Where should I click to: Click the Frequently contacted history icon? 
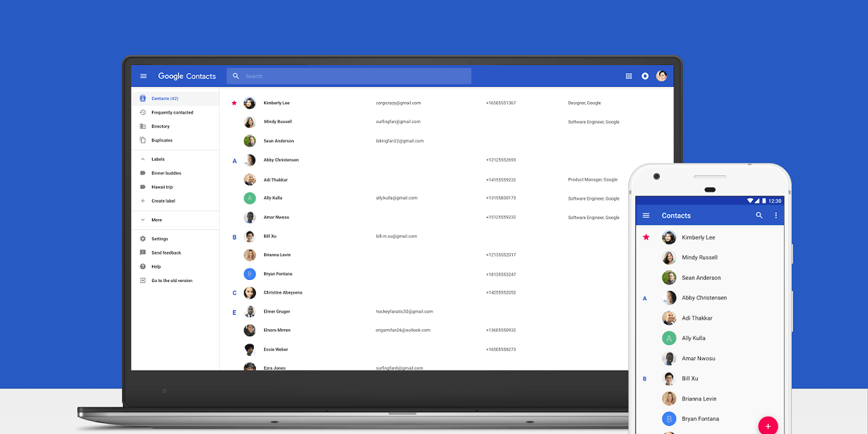142,113
